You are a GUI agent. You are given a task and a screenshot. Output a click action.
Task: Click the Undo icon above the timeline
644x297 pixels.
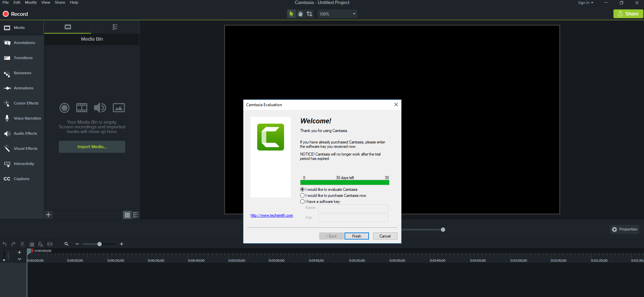4,244
